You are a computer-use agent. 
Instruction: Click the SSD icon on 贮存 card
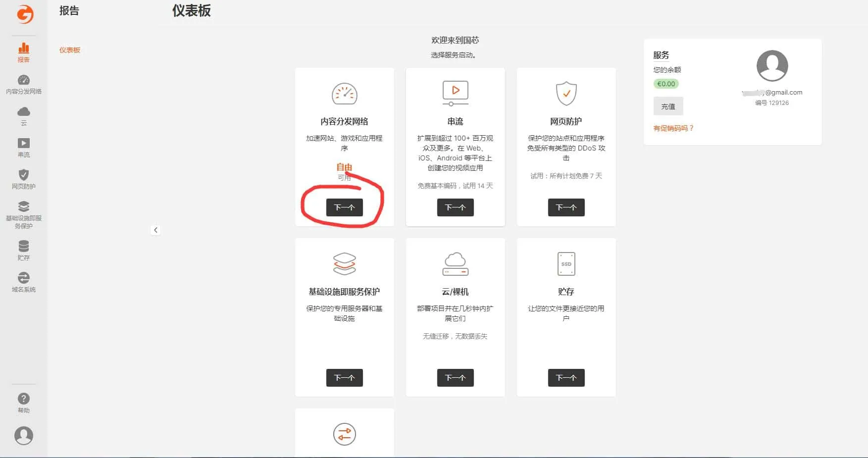click(x=566, y=263)
